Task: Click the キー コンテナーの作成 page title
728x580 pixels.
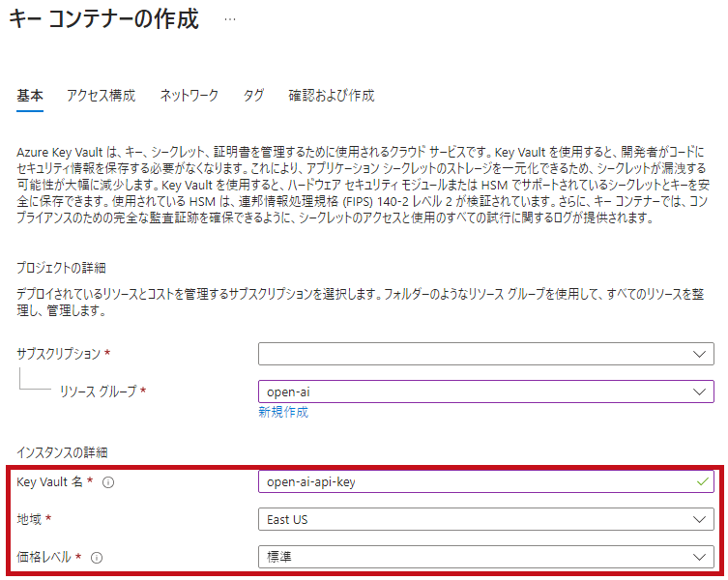Action: (104, 19)
